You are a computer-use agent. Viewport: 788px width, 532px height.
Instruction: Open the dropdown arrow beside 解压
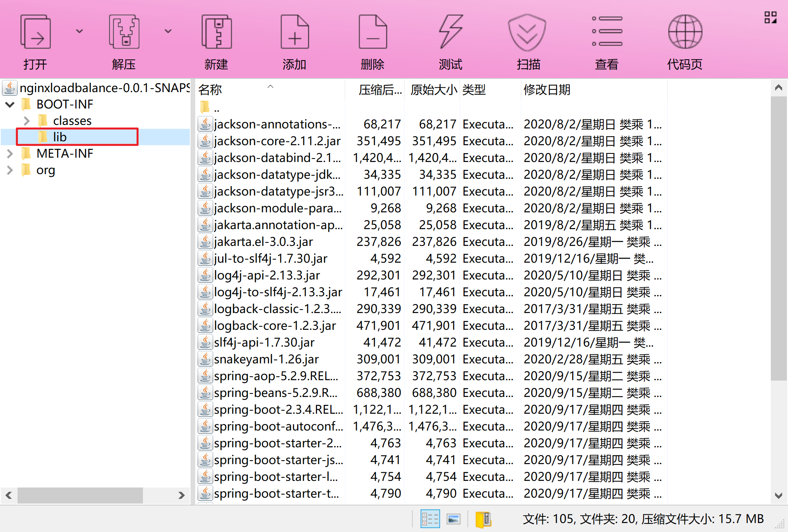tap(168, 31)
